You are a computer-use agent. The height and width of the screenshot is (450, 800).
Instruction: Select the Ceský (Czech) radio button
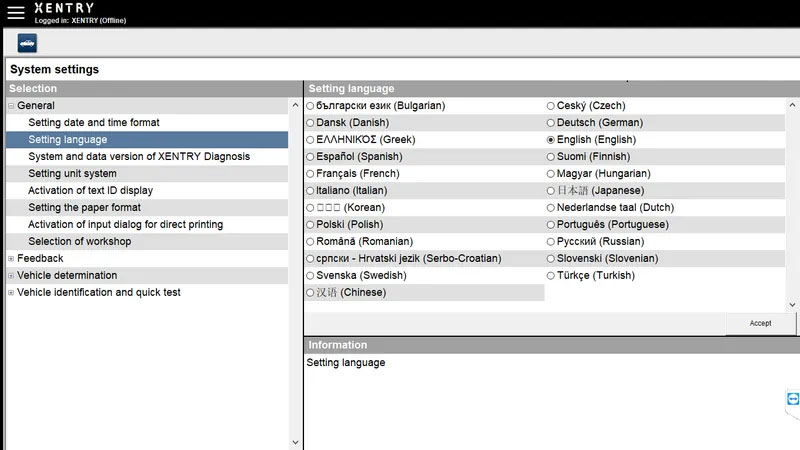pyautogui.click(x=551, y=106)
